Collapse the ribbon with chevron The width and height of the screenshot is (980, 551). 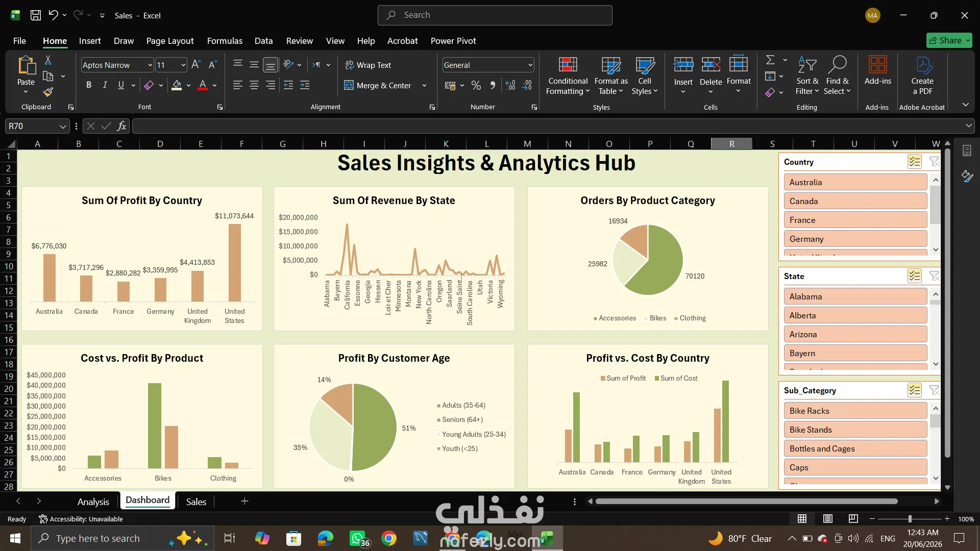pos(966,105)
